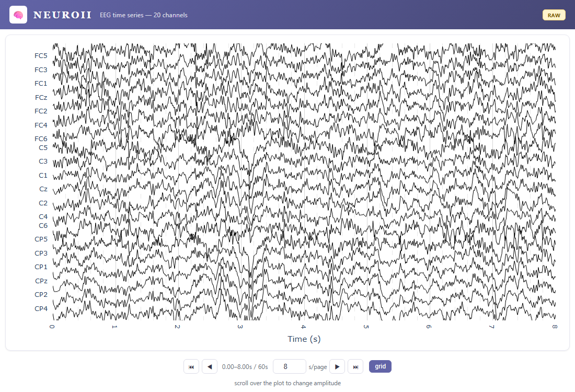575x392 pixels.
Task: Click the RAW badge in header
Action: coord(554,15)
